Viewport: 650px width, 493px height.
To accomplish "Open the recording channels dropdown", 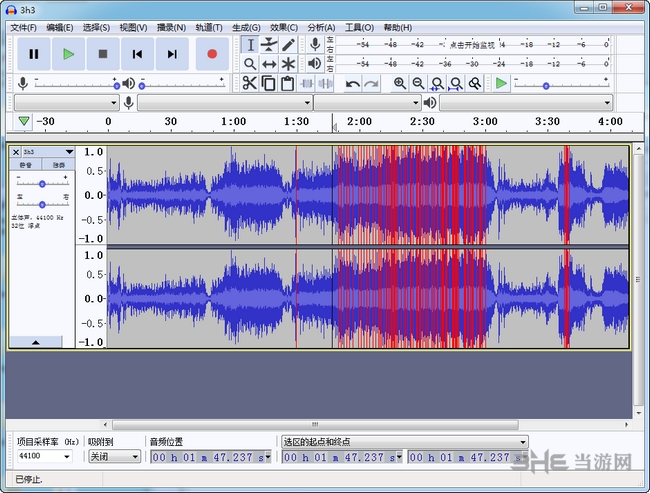I will pos(367,102).
